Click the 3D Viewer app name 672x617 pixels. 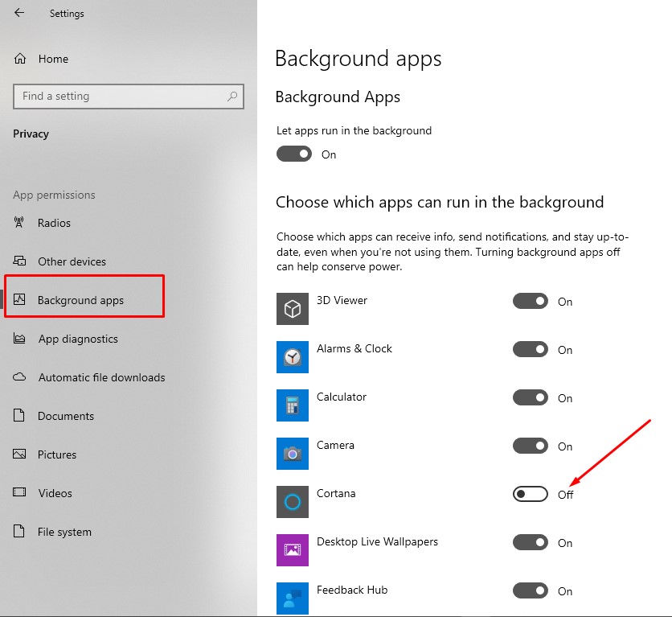[342, 300]
